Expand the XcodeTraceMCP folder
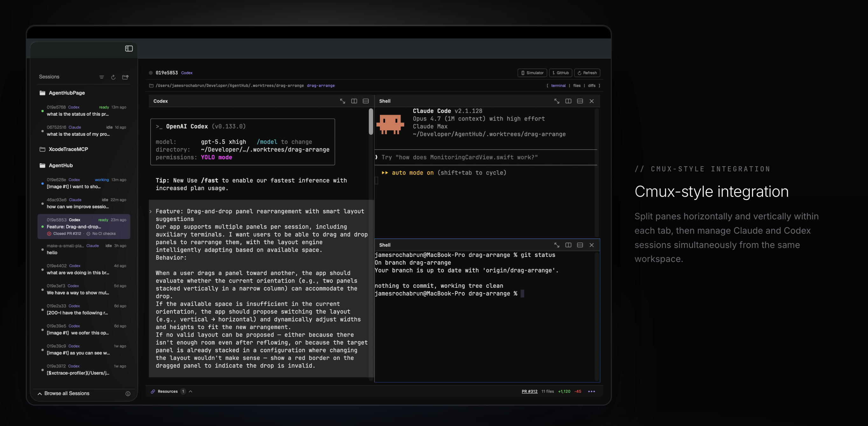 pyautogui.click(x=64, y=149)
